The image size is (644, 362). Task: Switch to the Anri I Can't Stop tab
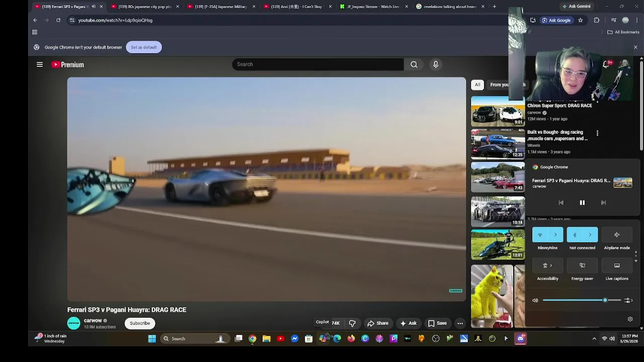point(298,7)
